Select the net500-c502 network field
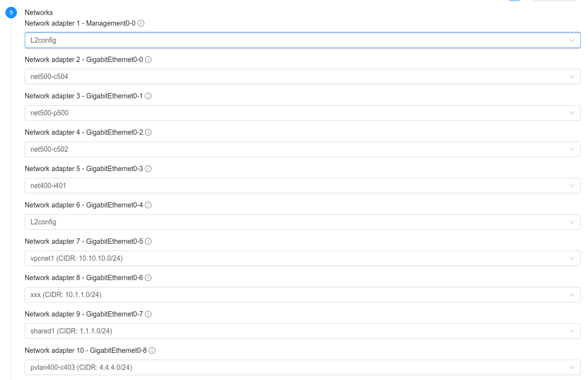The image size is (588, 380). (x=302, y=149)
